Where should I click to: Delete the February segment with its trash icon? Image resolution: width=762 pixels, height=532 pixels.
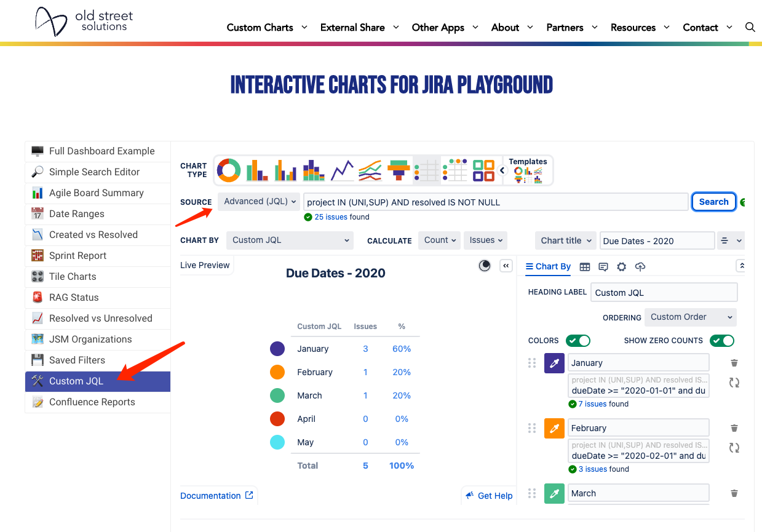(734, 428)
